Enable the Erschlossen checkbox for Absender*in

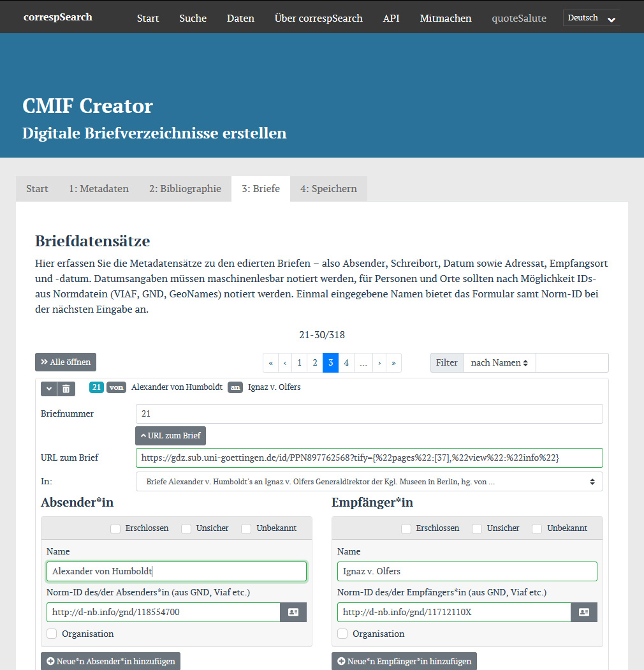(115, 529)
